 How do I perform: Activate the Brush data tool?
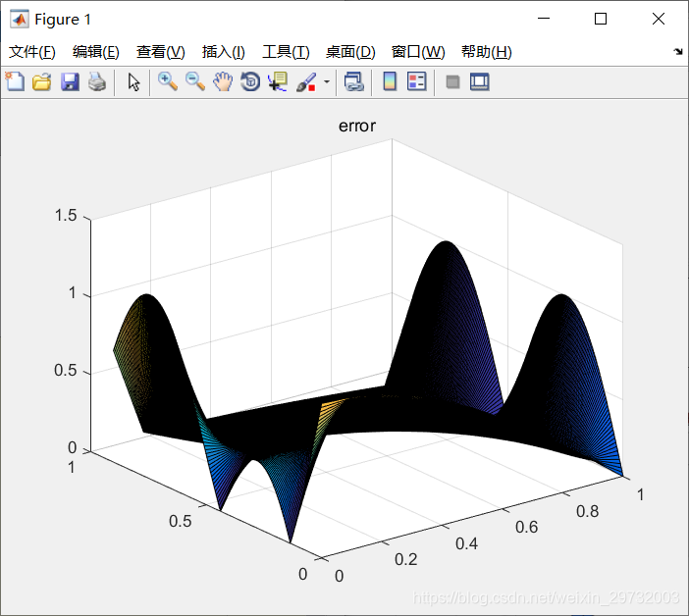[x=306, y=82]
